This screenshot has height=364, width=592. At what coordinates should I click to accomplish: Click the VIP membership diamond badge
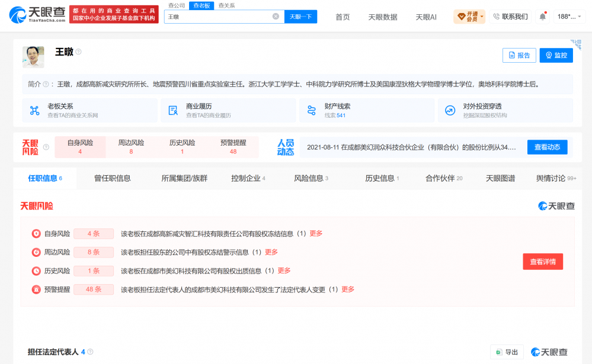[462, 16]
